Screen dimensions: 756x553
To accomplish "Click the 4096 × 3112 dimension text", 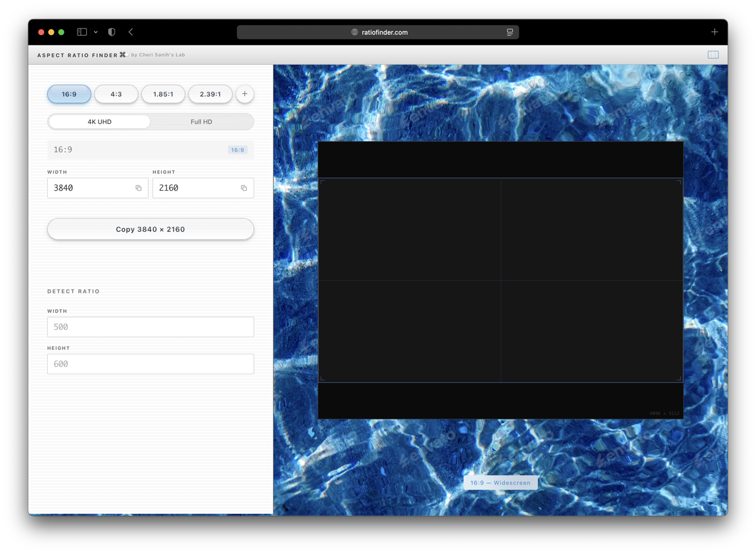I will tap(664, 413).
